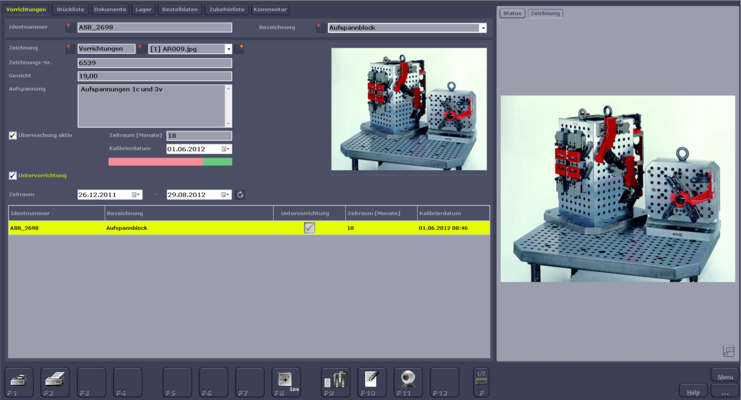Toggle the Untervorrichtung checkbox
Screen dimensions: 741x400
13,175
